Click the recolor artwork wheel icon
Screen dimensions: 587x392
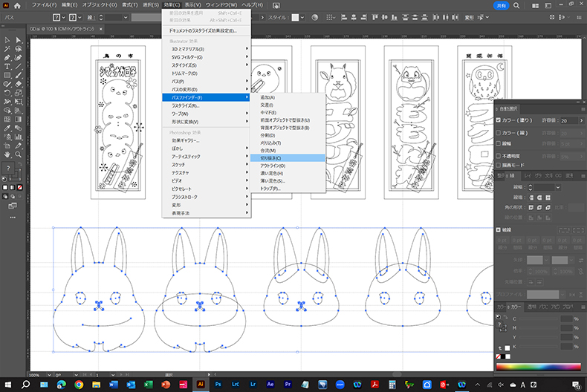tap(315, 17)
